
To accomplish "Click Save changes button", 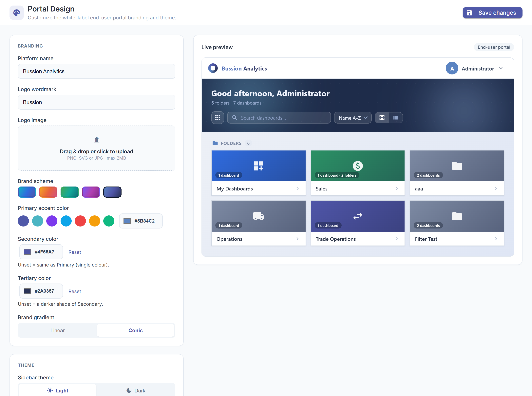I will [x=492, y=13].
